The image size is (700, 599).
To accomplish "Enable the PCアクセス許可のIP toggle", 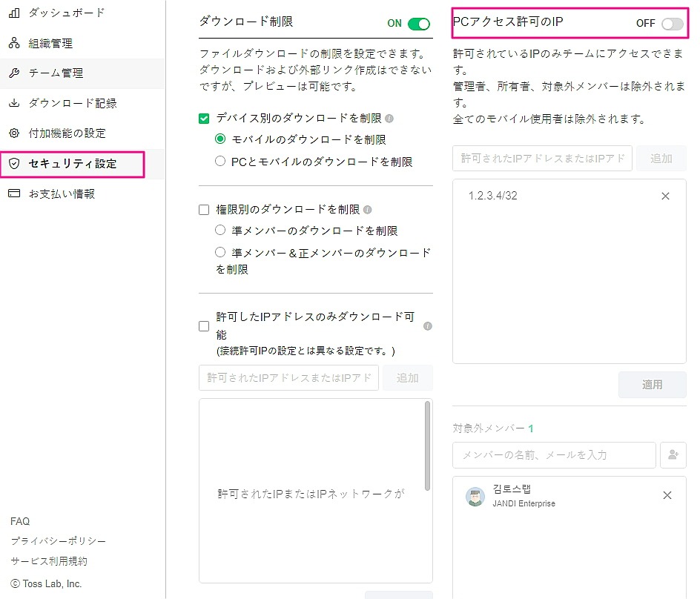I will pyautogui.click(x=672, y=24).
